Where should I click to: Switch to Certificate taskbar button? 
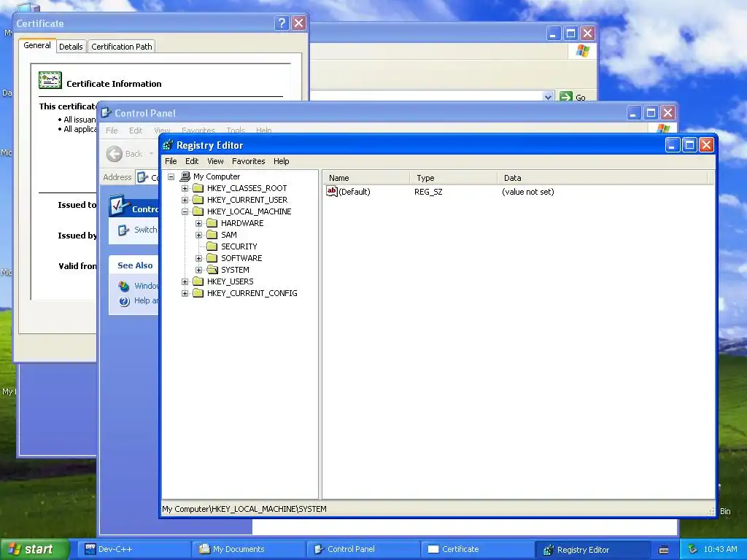click(478, 549)
